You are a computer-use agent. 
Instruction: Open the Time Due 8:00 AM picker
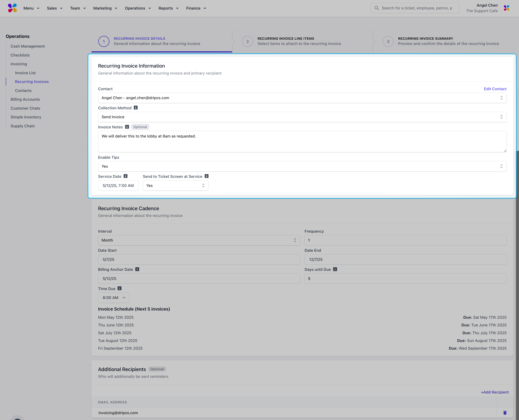(x=113, y=298)
